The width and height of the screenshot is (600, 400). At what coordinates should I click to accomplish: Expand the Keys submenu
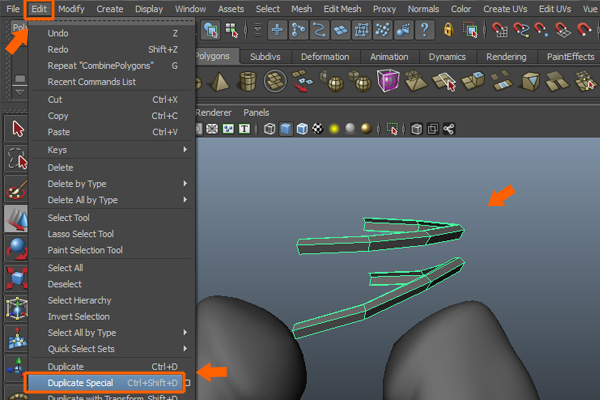coord(112,150)
